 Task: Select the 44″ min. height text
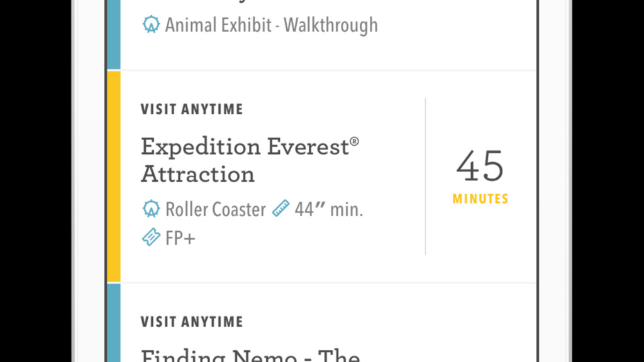pyautogui.click(x=328, y=209)
